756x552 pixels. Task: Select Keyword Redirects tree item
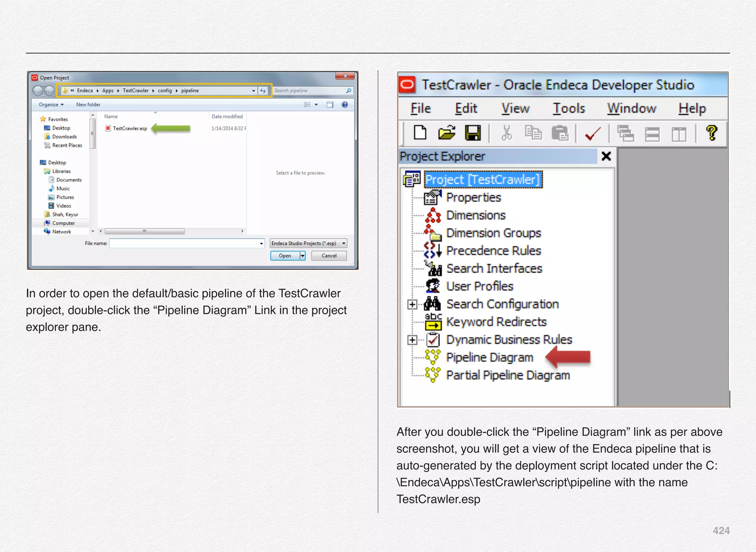tap(496, 322)
